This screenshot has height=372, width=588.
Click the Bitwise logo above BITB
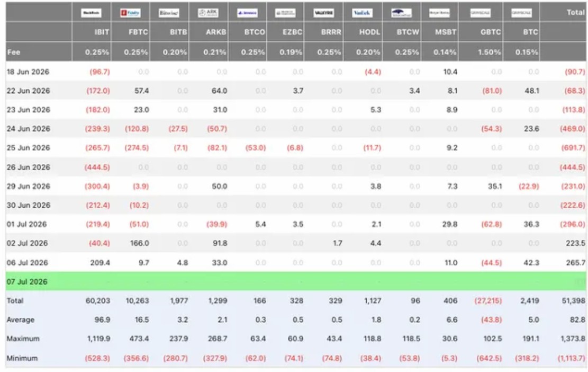[169, 13]
